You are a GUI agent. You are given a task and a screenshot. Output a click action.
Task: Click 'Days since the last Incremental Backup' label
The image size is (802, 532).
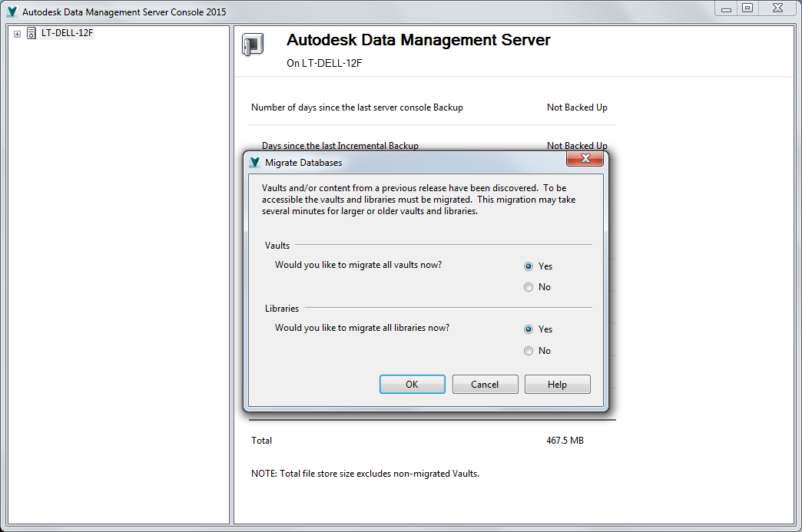click(340, 146)
